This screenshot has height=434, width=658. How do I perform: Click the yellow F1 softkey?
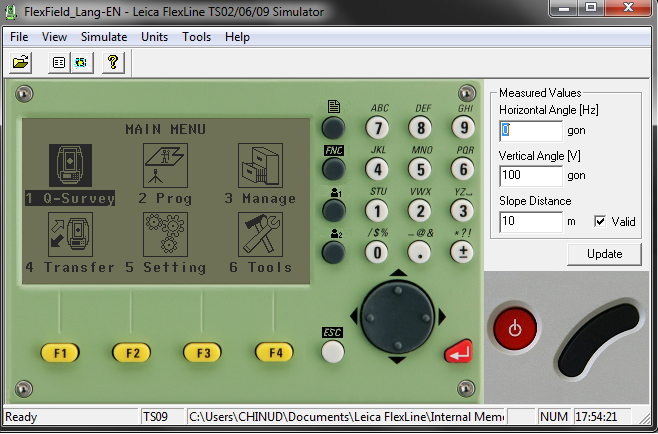[x=60, y=353]
